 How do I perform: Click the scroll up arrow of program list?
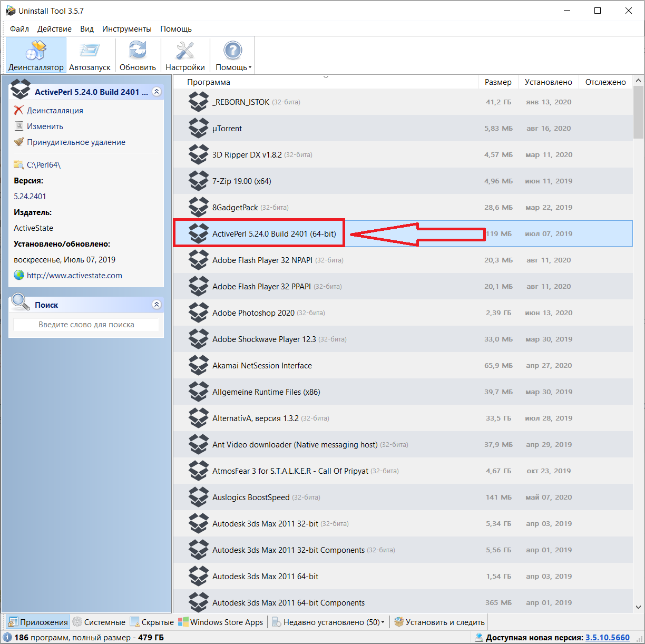(x=639, y=81)
